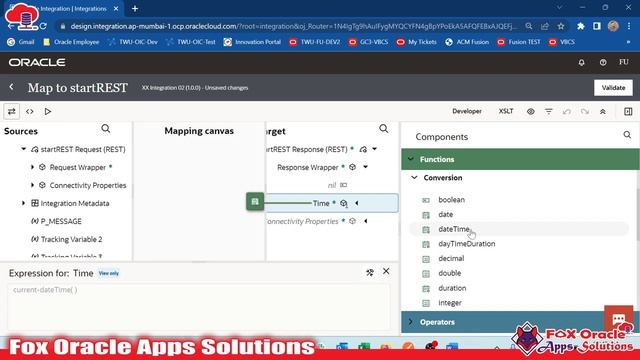Search in the Components panel
Viewport: 640px width, 360px height.
(627, 135)
